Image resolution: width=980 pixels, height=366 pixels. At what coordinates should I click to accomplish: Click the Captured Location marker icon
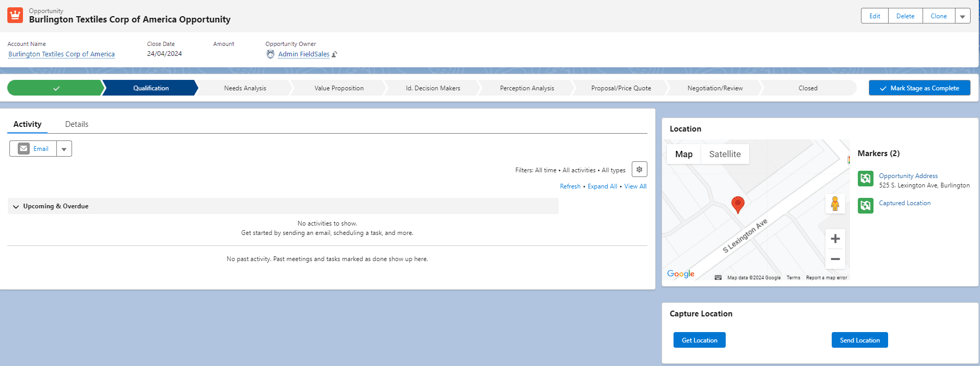pos(866,206)
